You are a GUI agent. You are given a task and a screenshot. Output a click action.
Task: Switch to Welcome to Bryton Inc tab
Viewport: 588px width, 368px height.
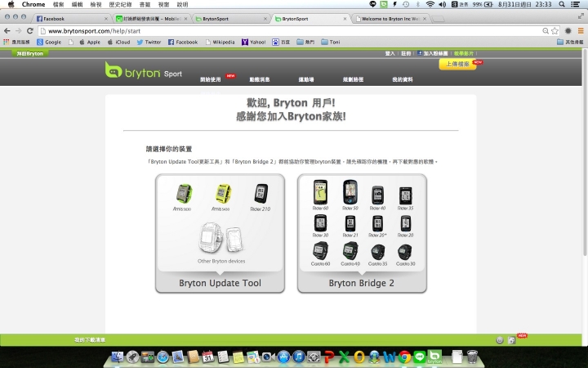click(390, 18)
